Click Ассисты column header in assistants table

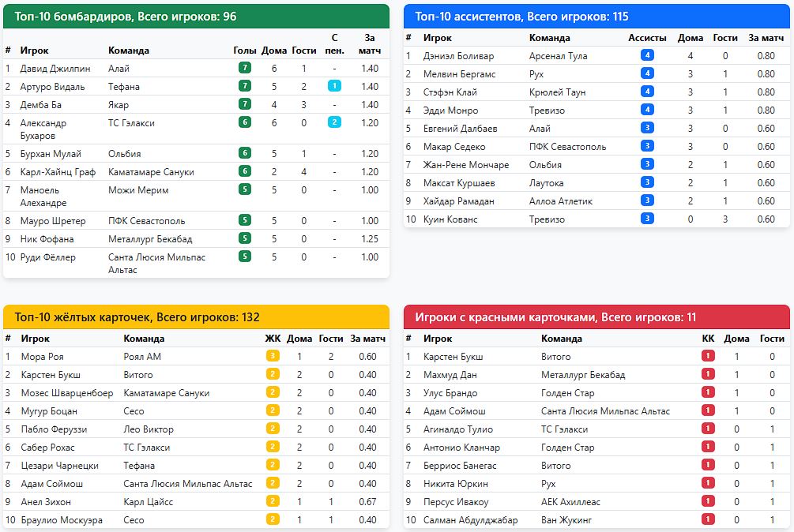pos(647,38)
